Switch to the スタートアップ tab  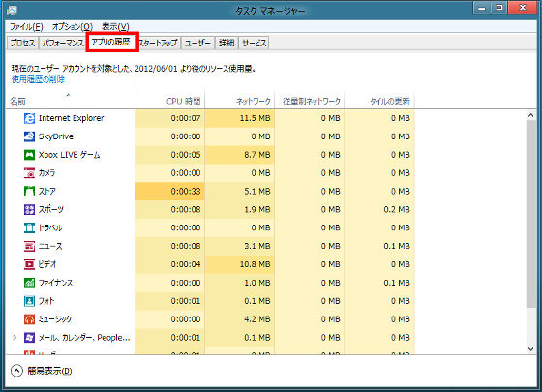159,44
